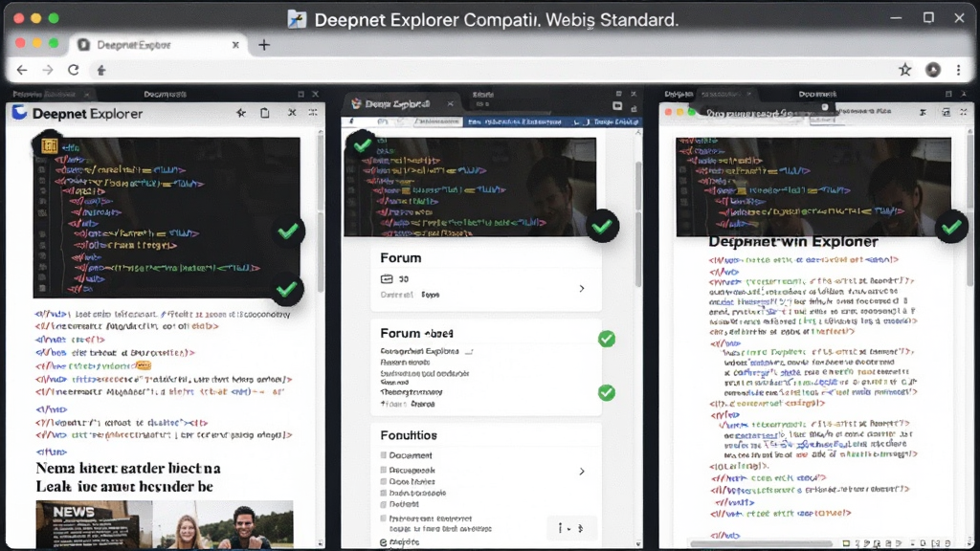Click the right panel horizontal scrollbar
Viewport: 980px width, 551px height.
762,543
